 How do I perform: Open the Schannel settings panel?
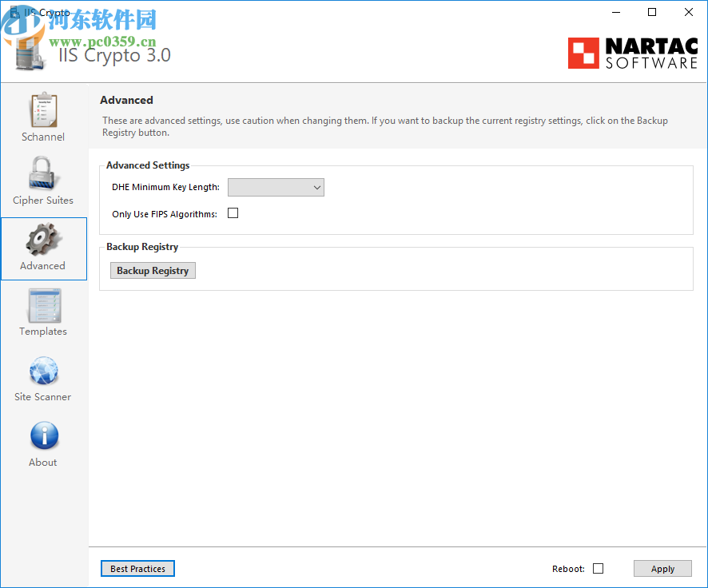tap(43, 116)
